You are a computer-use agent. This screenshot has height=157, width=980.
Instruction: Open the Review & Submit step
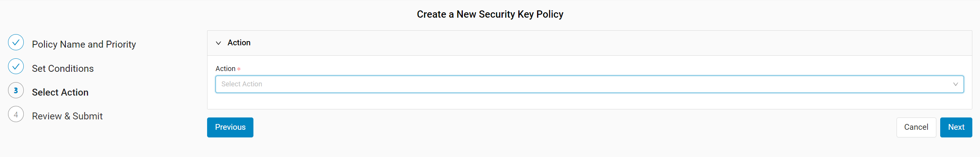(x=67, y=116)
